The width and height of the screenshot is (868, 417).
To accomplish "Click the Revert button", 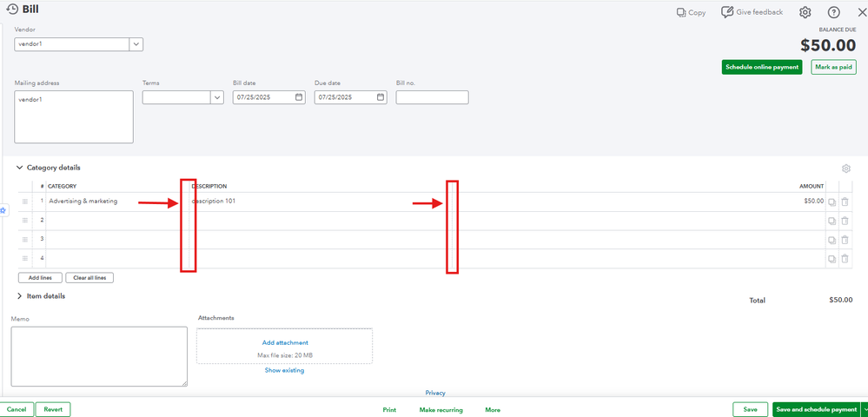I will [x=53, y=410].
